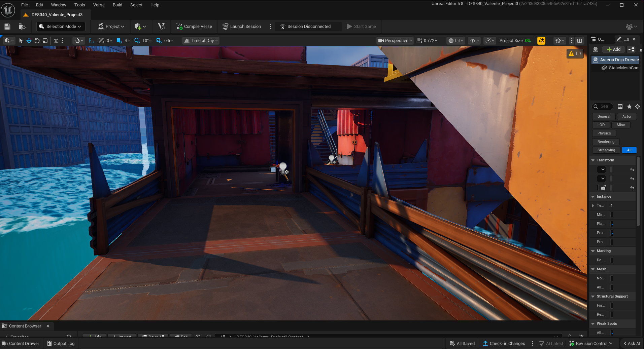Click the component tree view icon beside Add
This screenshot has width=644, height=349.
pyautogui.click(x=631, y=49)
